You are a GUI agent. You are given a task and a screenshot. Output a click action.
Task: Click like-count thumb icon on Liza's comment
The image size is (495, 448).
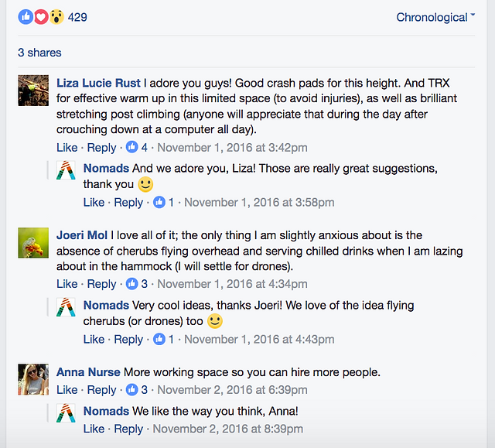pos(132,147)
